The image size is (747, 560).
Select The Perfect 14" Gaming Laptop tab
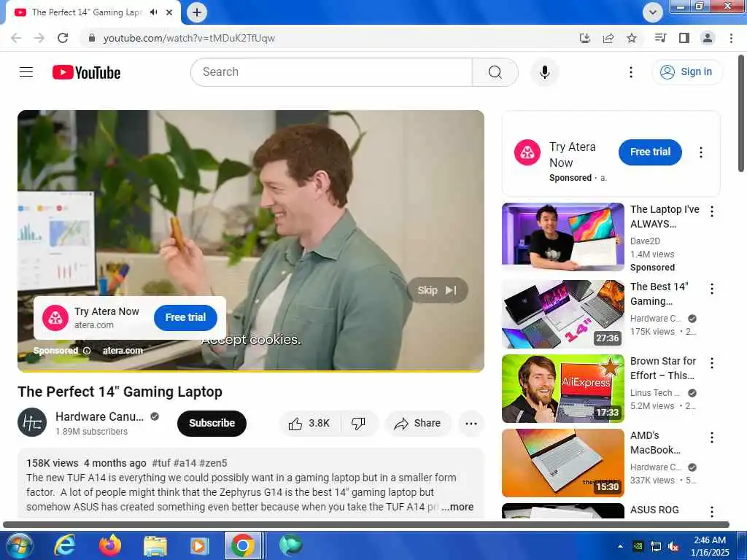coord(87,12)
